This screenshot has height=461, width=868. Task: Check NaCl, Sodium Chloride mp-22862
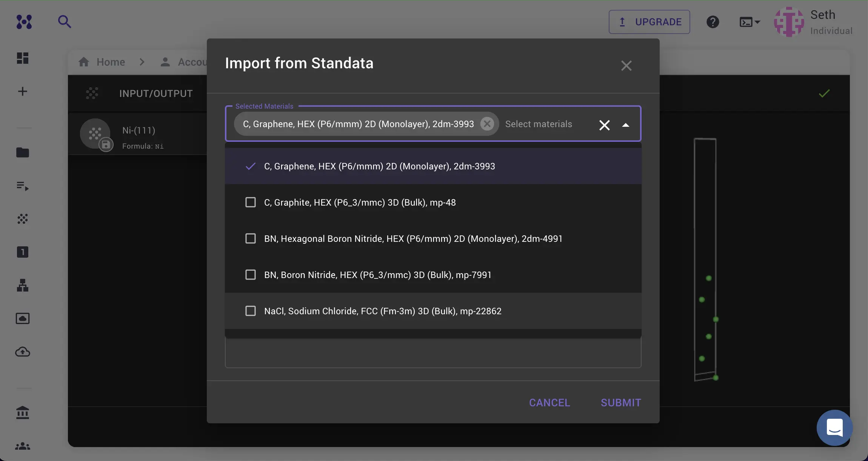click(x=251, y=311)
